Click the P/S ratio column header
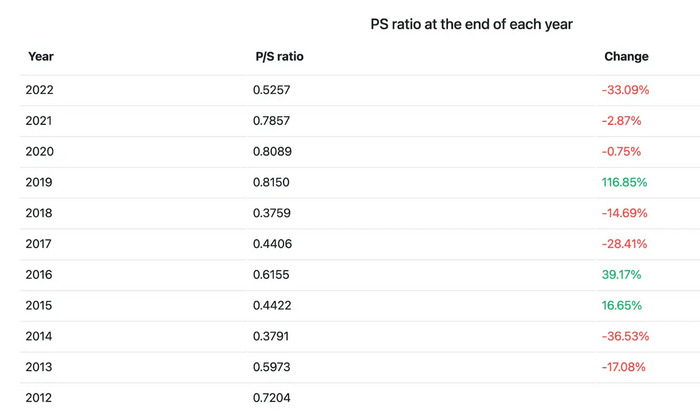This screenshot has width=700, height=415. pyautogui.click(x=279, y=57)
